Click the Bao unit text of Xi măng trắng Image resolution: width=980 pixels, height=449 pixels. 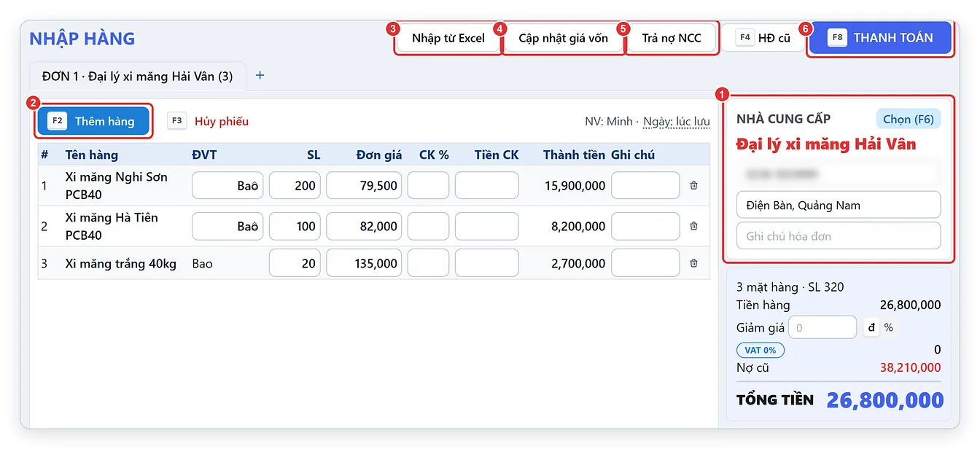click(203, 263)
